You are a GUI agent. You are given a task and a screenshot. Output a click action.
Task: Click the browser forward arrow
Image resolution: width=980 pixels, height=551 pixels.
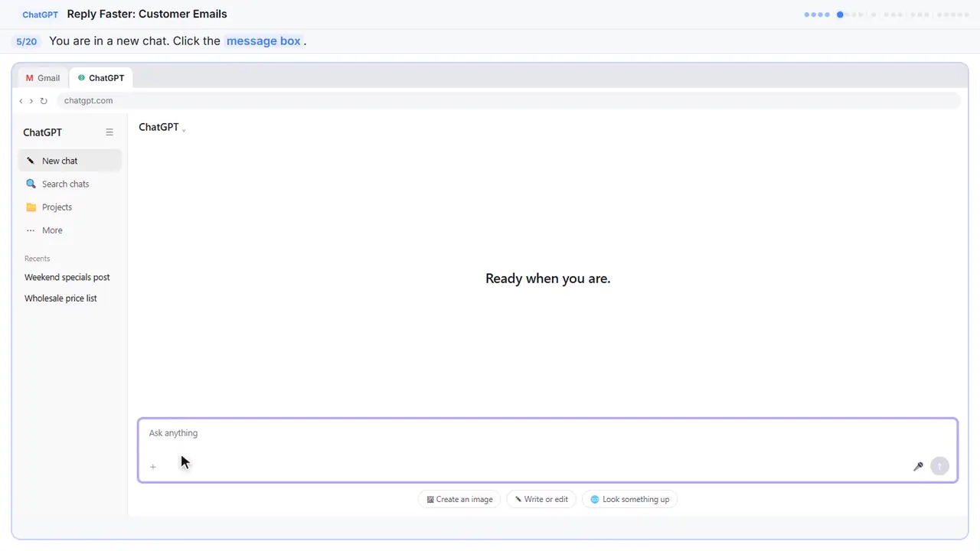coord(31,101)
